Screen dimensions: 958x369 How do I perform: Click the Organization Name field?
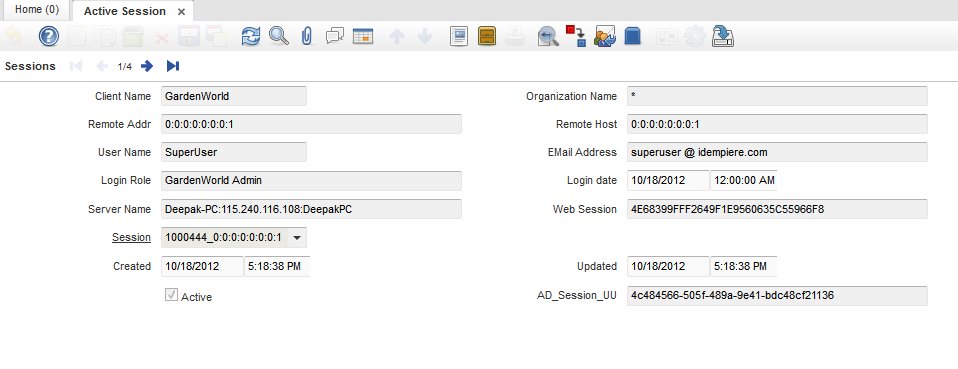(x=777, y=97)
